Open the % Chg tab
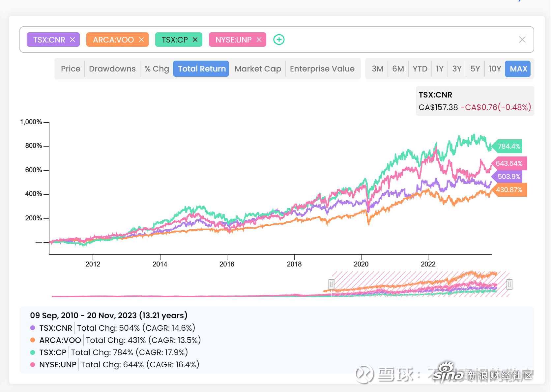 157,69
